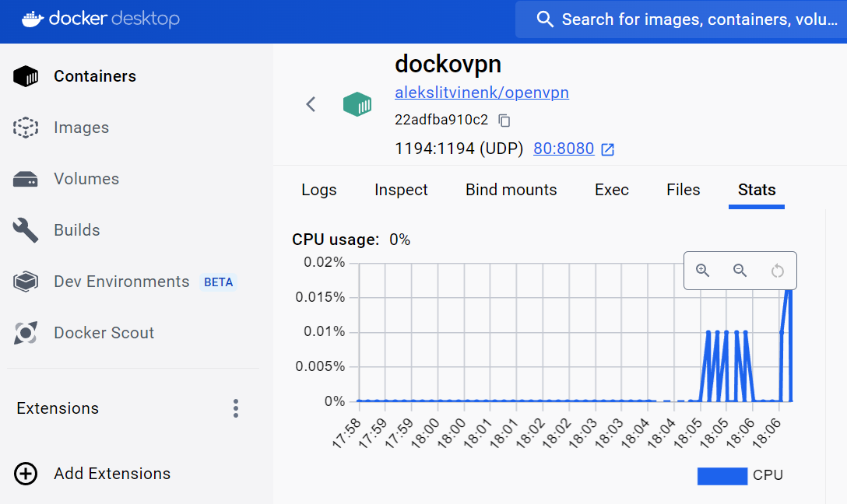Open Docker Scout in sidebar
Viewport: 847px width, 504px height.
[104, 333]
